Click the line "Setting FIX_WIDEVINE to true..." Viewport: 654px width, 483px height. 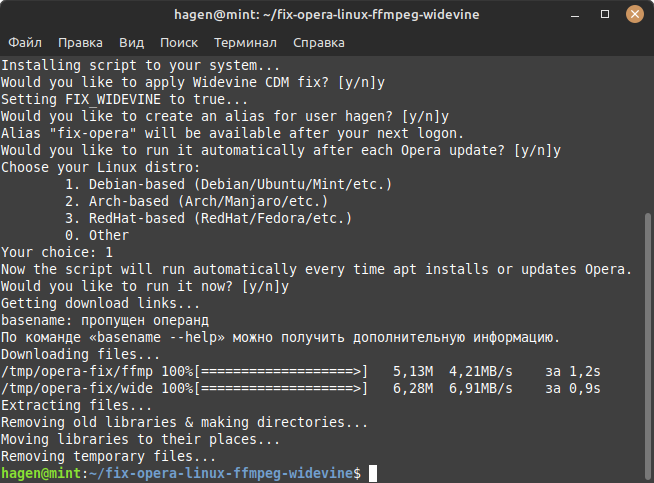[125, 99]
